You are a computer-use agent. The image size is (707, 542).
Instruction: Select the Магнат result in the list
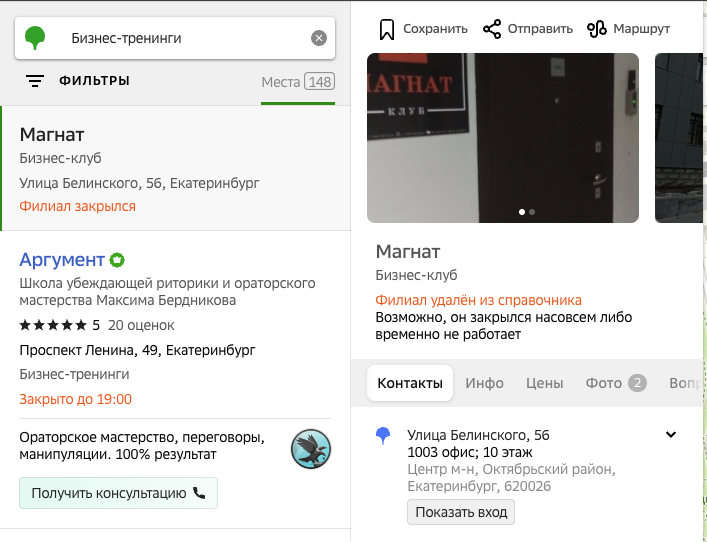click(x=176, y=169)
